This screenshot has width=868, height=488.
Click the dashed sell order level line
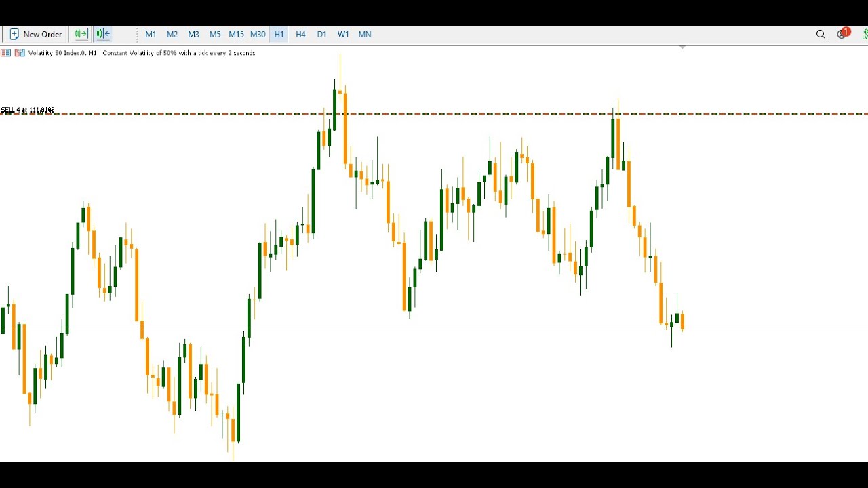click(434, 114)
